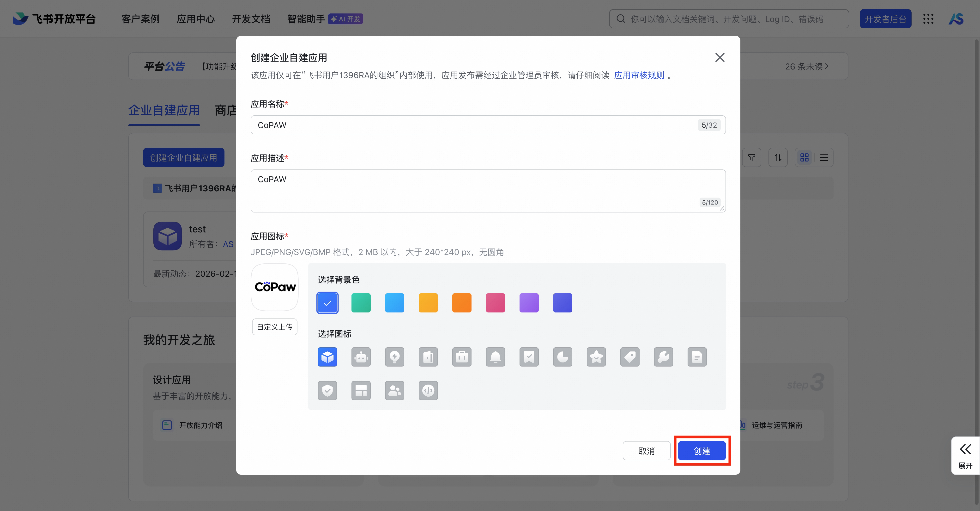
Task: Pick the green background color swatch
Action: pyautogui.click(x=361, y=303)
